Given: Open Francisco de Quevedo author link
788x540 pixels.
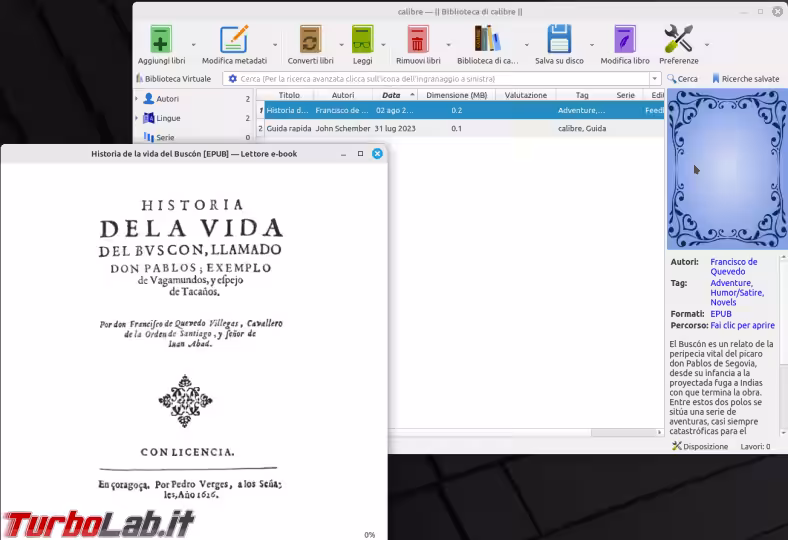Looking at the screenshot, I should pos(733,267).
